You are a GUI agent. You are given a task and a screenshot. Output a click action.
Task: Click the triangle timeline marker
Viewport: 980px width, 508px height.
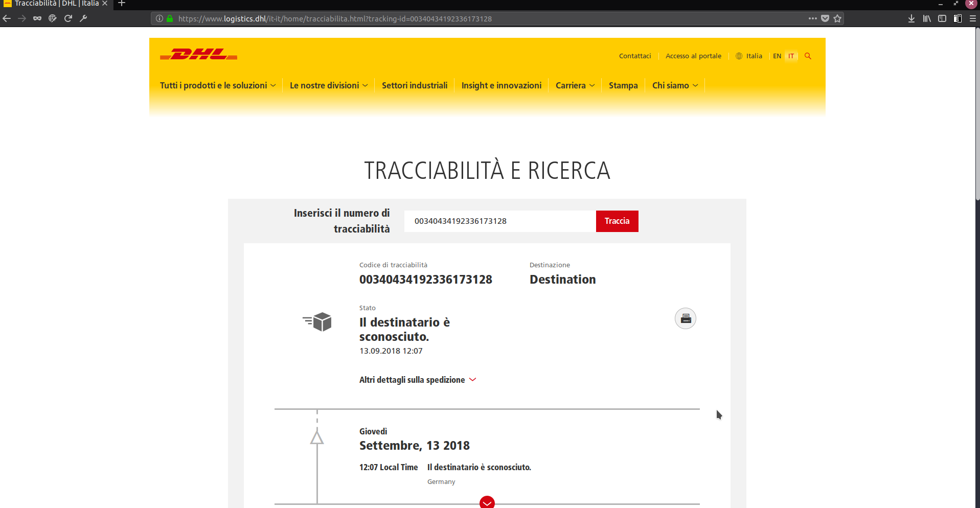tap(317, 437)
